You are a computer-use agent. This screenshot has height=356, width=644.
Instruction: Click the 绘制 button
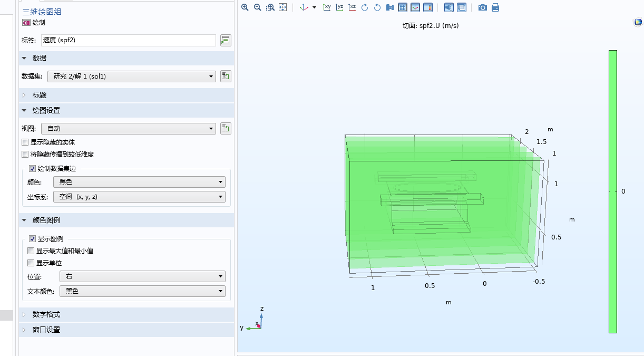[x=34, y=23]
